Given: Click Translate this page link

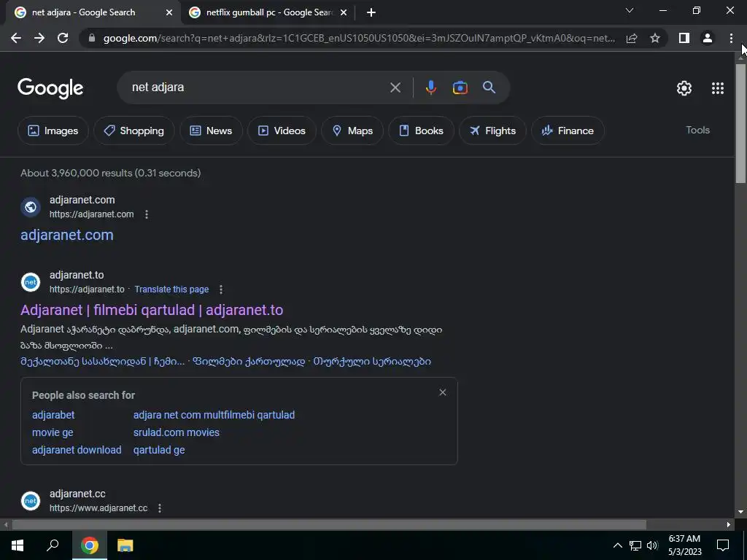Looking at the screenshot, I should click(171, 289).
